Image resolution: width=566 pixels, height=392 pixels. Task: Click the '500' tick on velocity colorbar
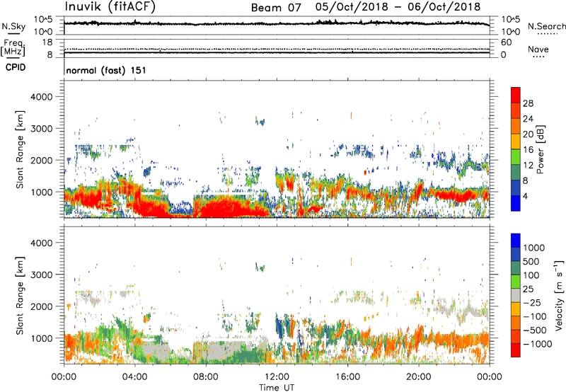click(x=531, y=261)
